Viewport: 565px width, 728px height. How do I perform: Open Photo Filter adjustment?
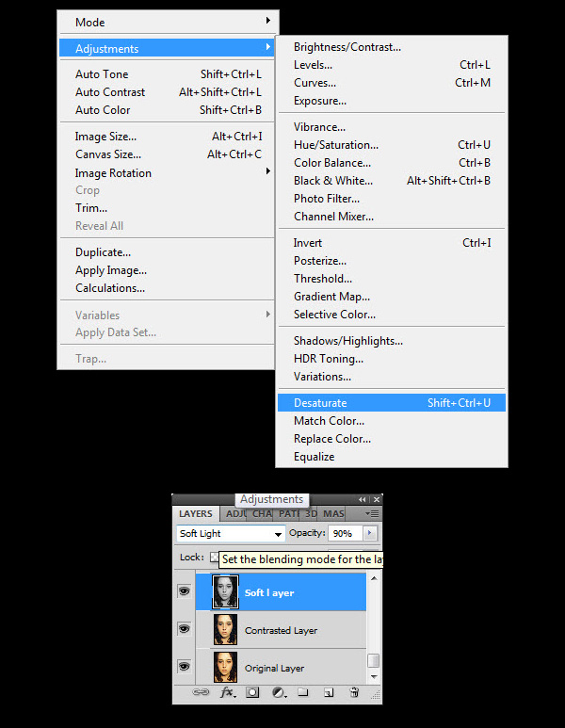tap(392, 199)
